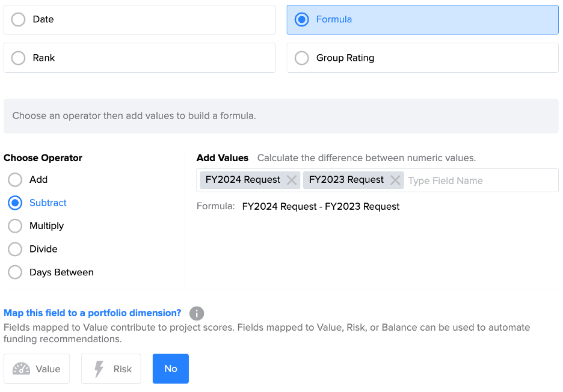This screenshot has height=392, width=563.
Task: Choose the Rank field type
Action: click(x=140, y=58)
